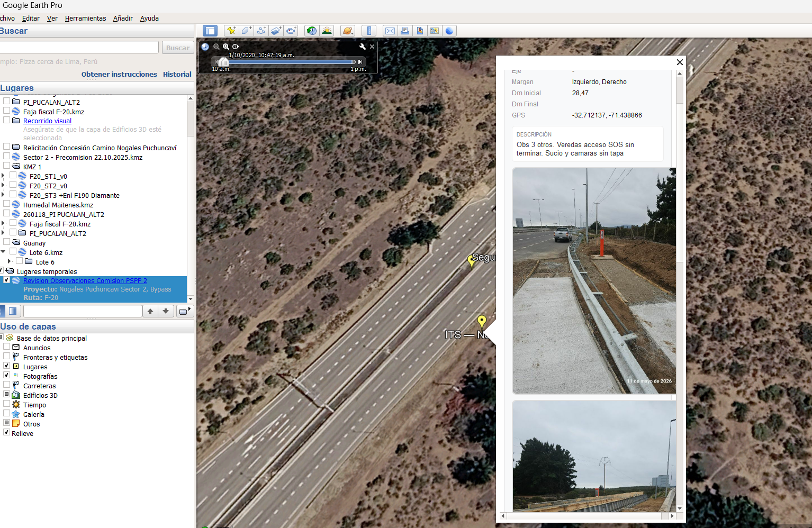The height and width of the screenshot is (528, 812).
Task: View in Google Maps icon
Action: [x=435, y=31]
